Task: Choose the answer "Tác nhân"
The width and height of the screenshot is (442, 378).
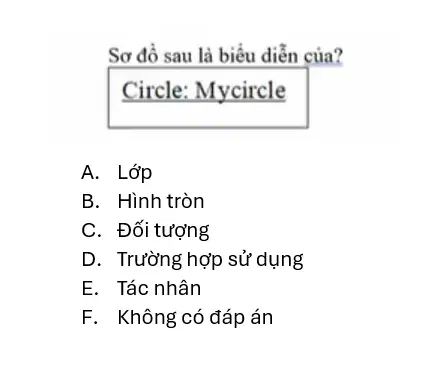Action: 159,288
